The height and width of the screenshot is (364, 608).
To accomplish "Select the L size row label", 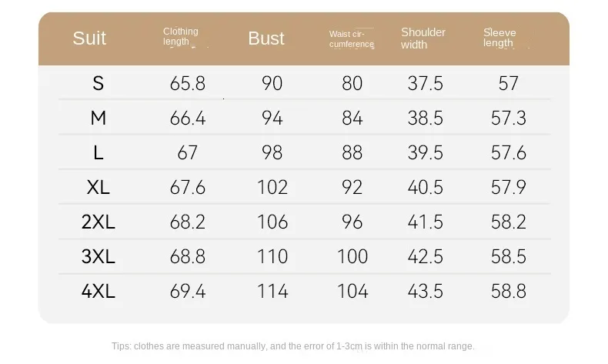I will click(x=98, y=152).
